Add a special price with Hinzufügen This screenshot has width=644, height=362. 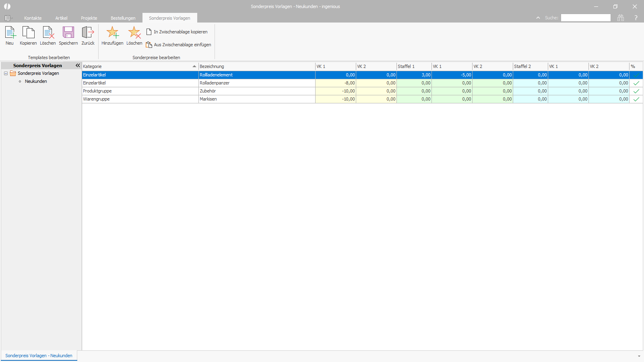click(x=112, y=36)
